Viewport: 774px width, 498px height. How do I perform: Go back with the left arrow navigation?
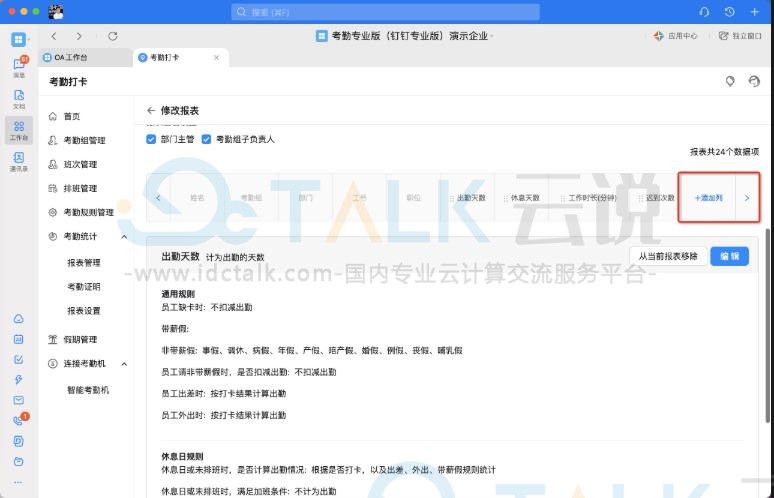54,36
